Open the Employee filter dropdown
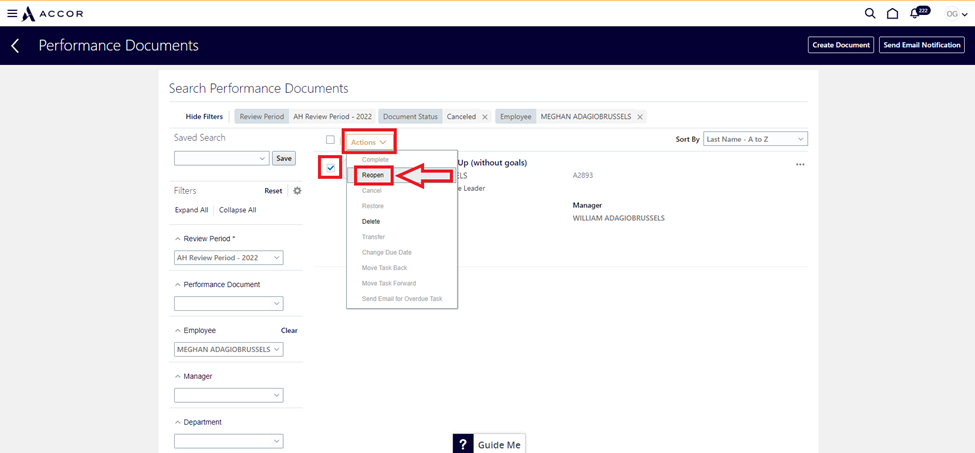The width and height of the screenshot is (975, 453). coord(229,349)
